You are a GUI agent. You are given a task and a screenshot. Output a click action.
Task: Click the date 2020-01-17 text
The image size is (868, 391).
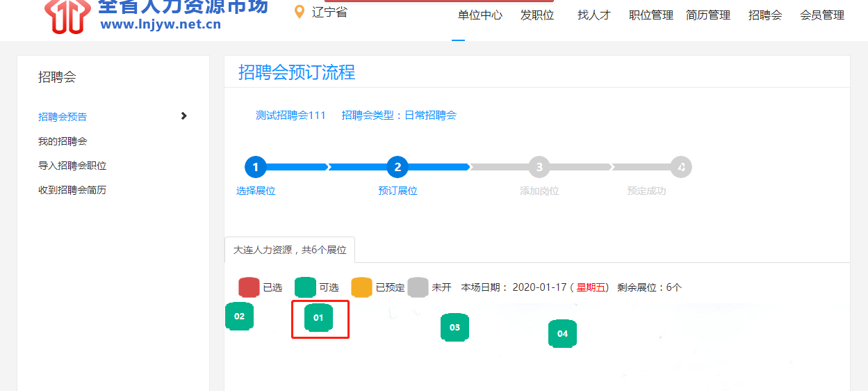(x=539, y=287)
